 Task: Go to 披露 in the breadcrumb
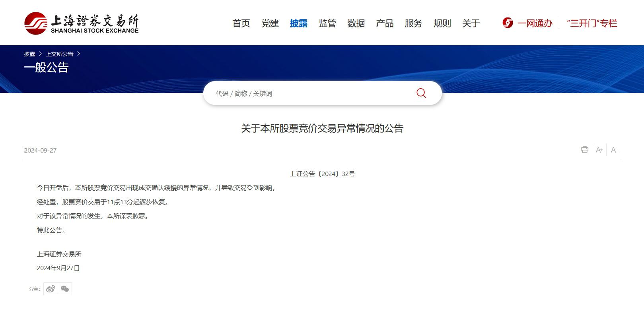pos(29,54)
